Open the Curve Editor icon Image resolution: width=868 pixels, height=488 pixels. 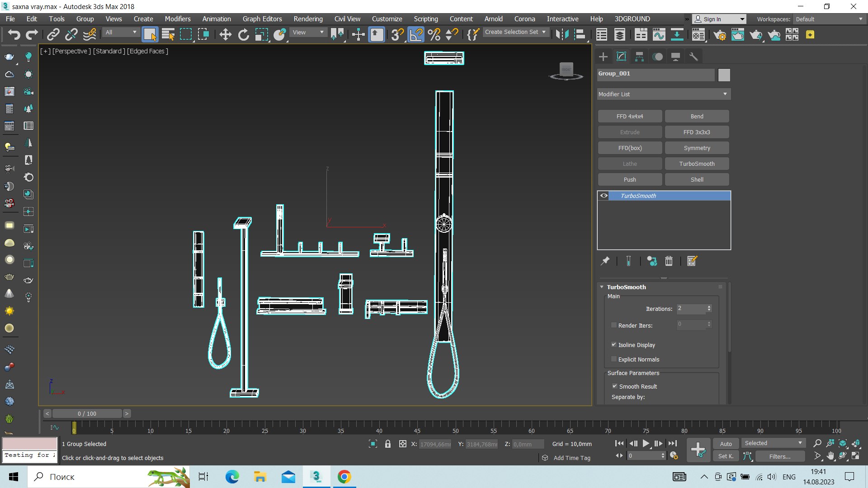[659, 34]
